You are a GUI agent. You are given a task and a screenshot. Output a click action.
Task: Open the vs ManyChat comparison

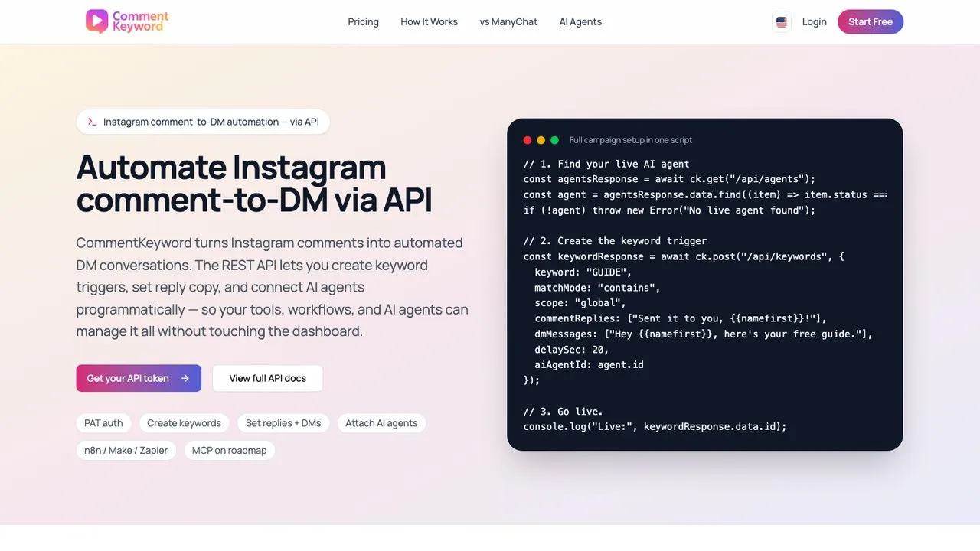[x=508, y=22]
